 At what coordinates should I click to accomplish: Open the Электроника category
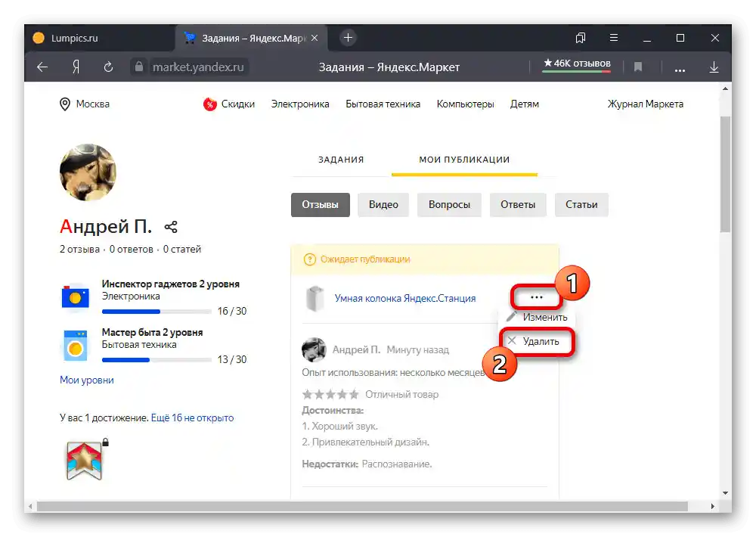tap(300, 104)
